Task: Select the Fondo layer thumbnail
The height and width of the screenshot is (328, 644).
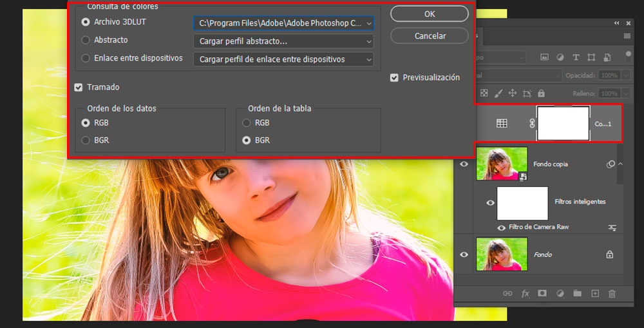Action: click(502, 255)
